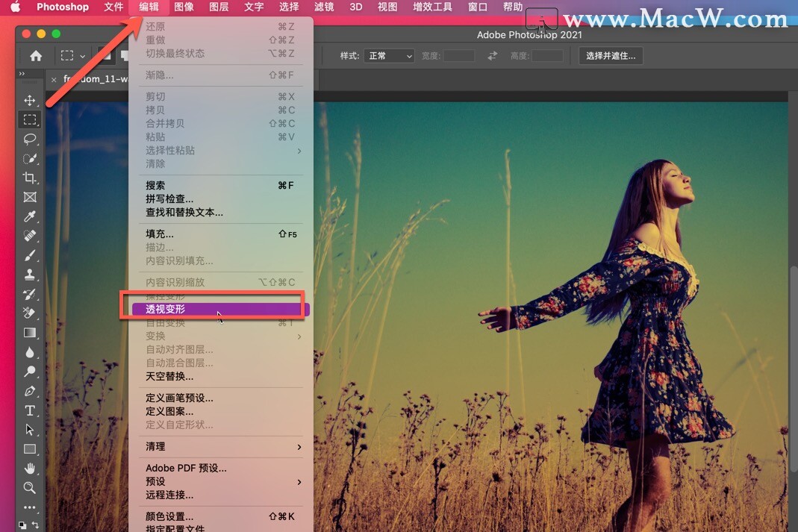Select the Type tool
798x532 pixels.
(x=30, y=410)
